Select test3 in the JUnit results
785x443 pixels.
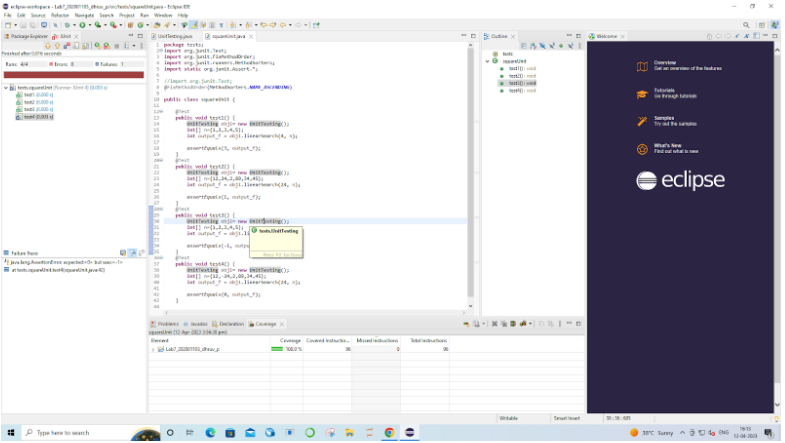(x=34, y=109)
